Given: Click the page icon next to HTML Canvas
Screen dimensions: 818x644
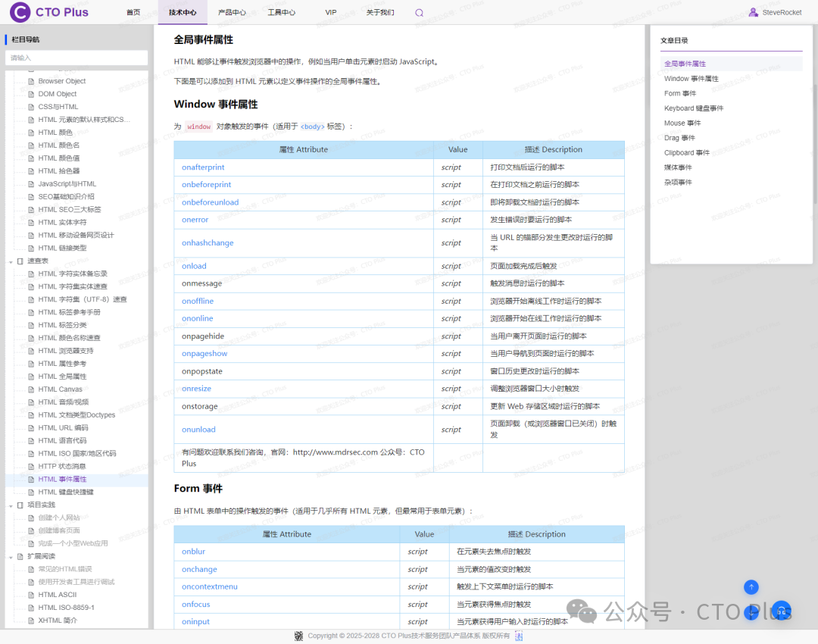Looking at the screenshot, I should coord(31,389).
